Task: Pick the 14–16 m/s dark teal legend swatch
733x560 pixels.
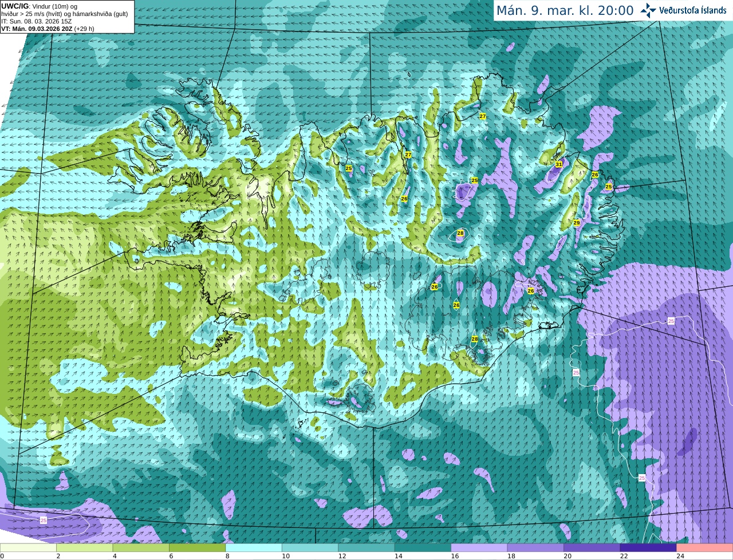Action: pyautogui.click(x=423, y=548)
